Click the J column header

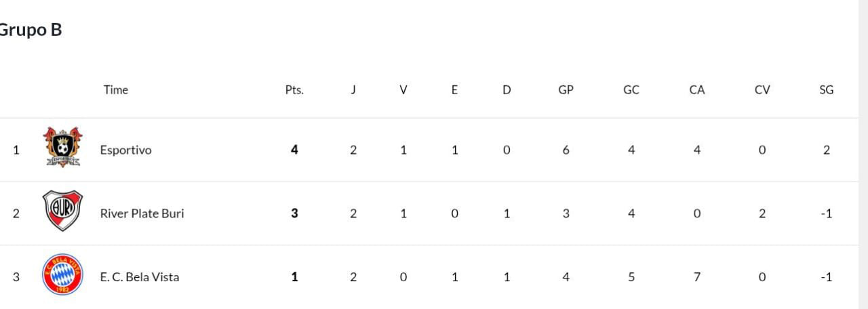click(353, 89)
